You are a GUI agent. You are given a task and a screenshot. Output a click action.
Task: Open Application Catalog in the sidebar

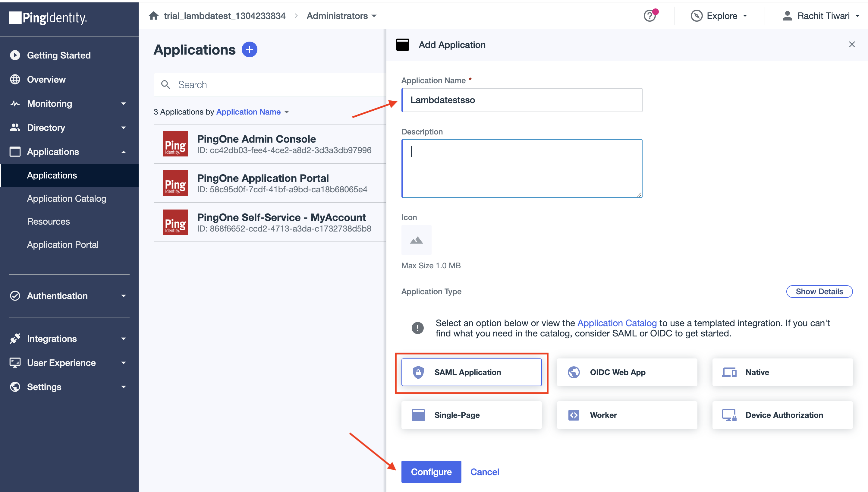[67, 198]
